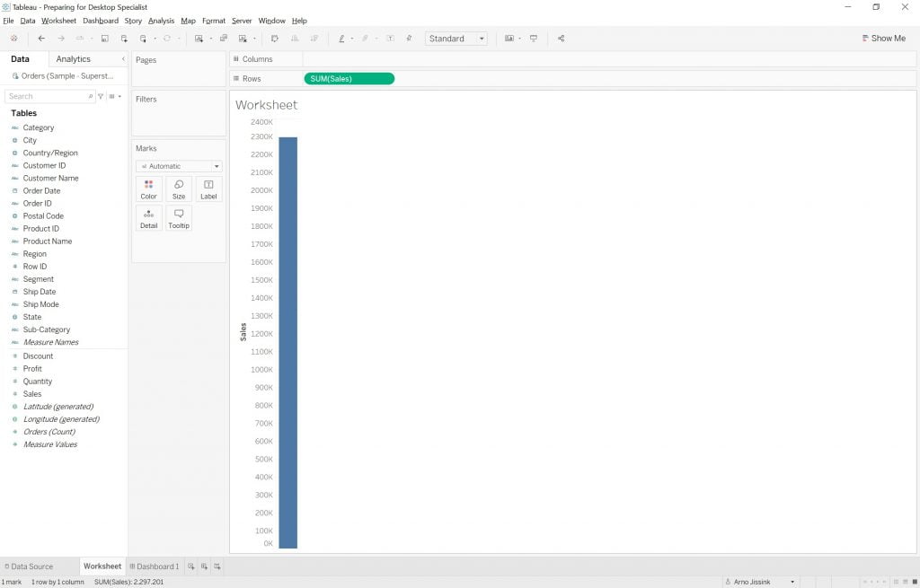
Task: Toggle mark labels with the toolbar T icon
Action: [390, 39]
